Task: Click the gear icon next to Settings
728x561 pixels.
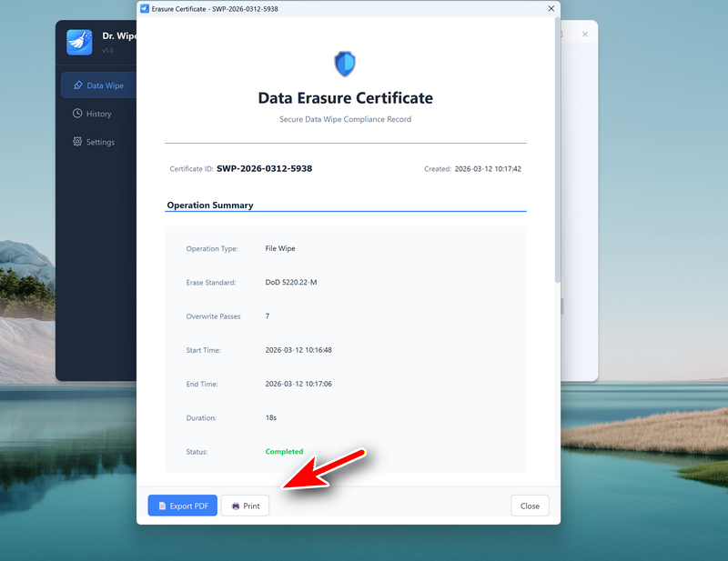Action: coord(78,142)
